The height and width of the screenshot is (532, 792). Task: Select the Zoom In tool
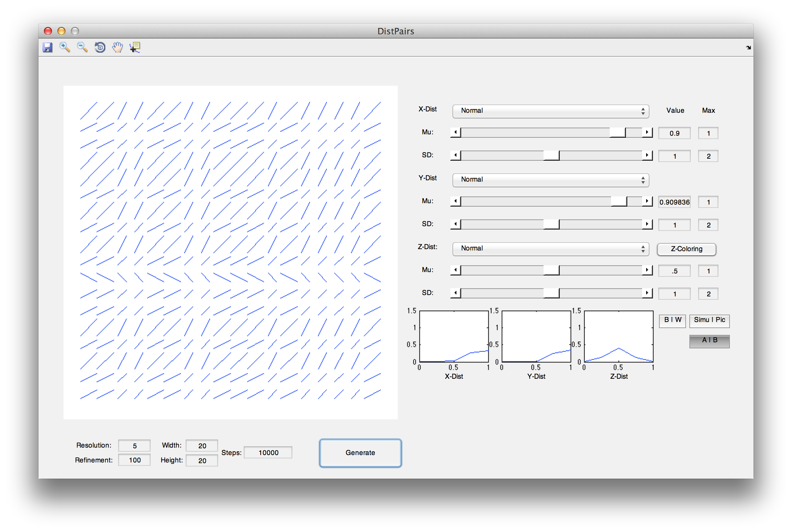[x=64, y=47]
